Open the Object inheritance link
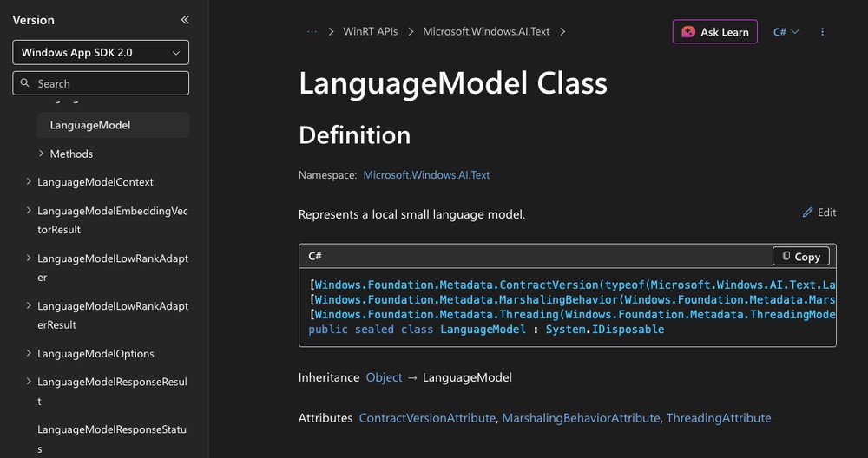The height and width of the screenshot is (458, 868). tap(385, 377)
